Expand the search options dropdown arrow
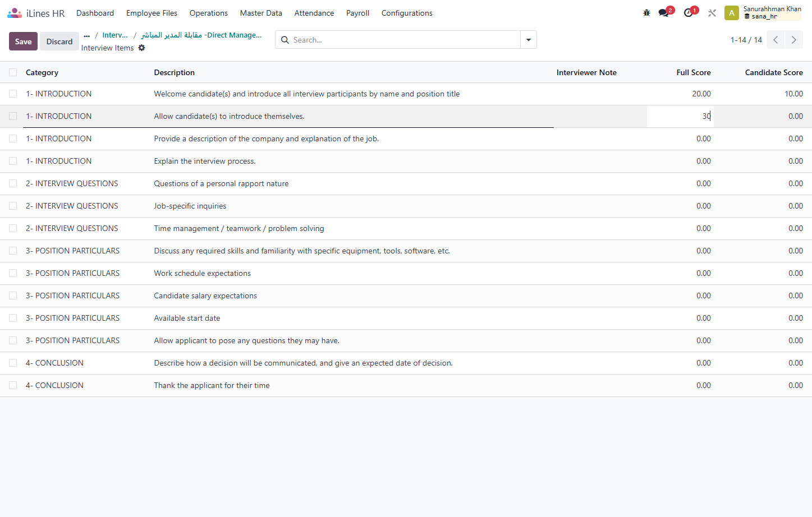The image size is (812, 517). 529,40
